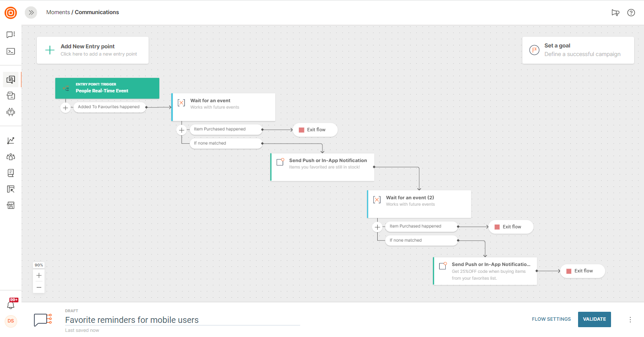Screen dimensions: 644x337
Task: Click the zoom out minus button
Action: coord(39,287)
